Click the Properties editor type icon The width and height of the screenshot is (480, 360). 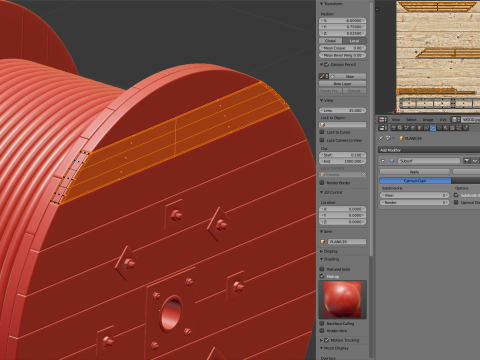tap(382, 128)
